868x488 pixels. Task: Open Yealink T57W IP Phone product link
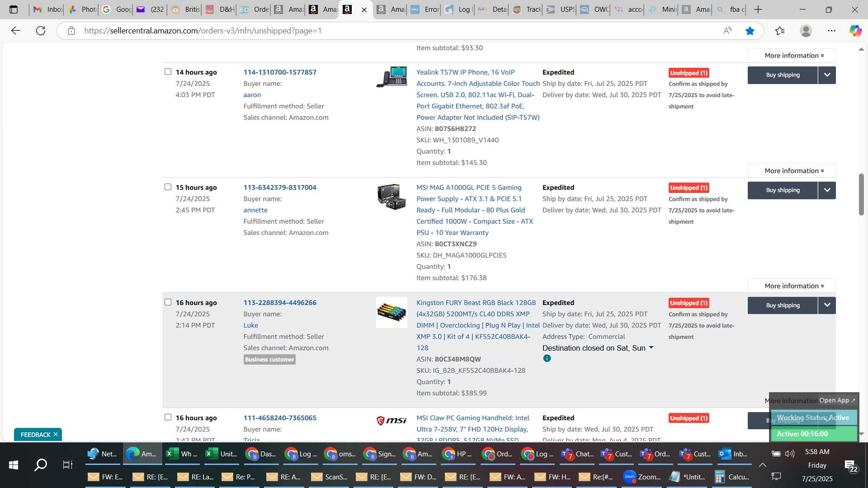478,95
